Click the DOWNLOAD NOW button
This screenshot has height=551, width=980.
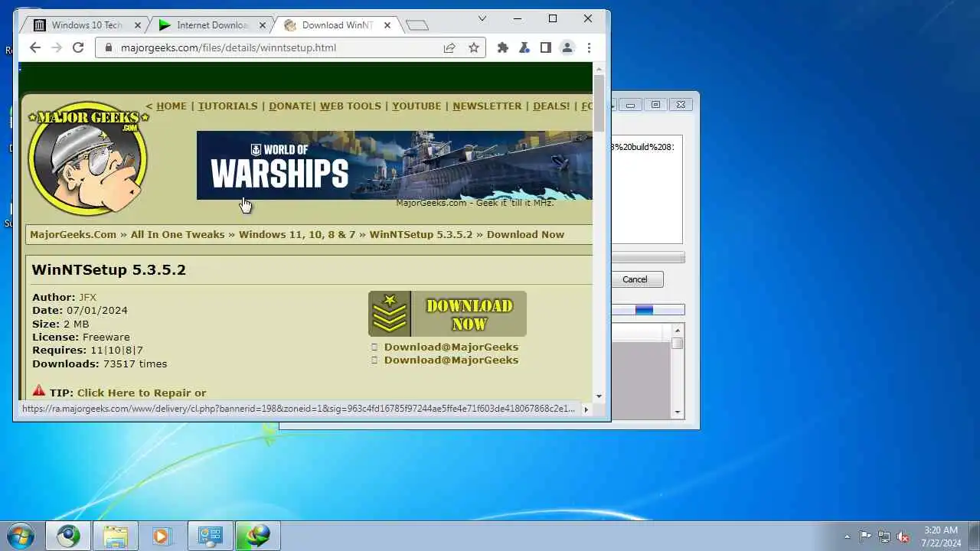(x=447, y=314)
